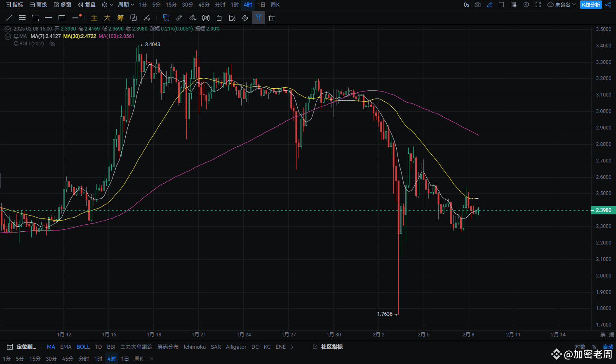Open the chart settings gear icon
This screenshot has width=616, height=364.
(x=526, y=5)
